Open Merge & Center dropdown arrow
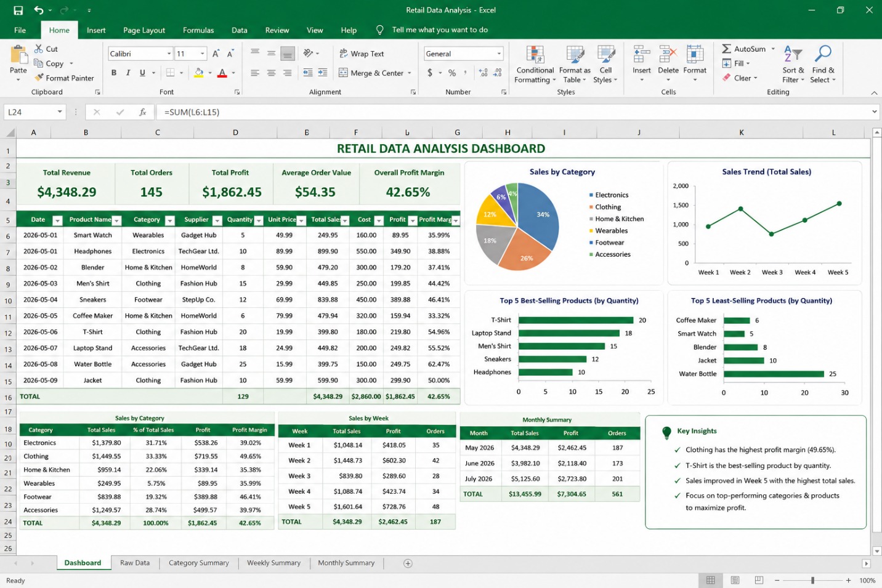This screenshot has width=882, height=588. pos(410,73)
